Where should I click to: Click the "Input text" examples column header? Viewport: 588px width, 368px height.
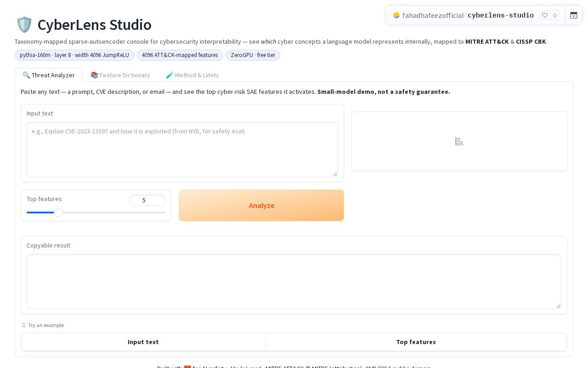click(x=143, y=342)
